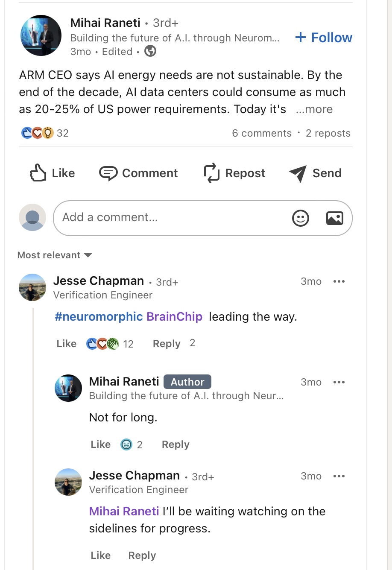Like the post by Mihai Raneti
The width and height of the screenshot is (392, 570).
[53, 173]
